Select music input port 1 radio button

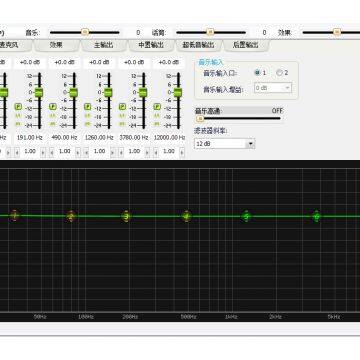click(257, 73)
